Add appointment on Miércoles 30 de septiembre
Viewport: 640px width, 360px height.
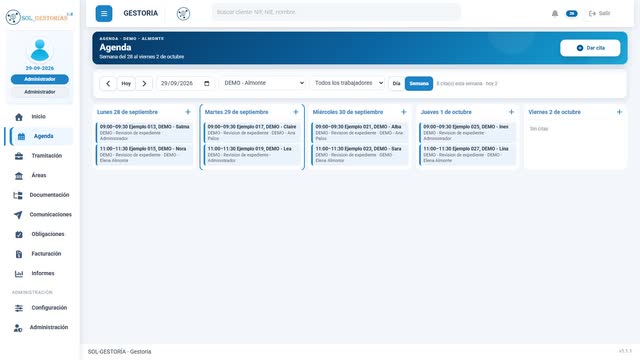coord(404,112)
